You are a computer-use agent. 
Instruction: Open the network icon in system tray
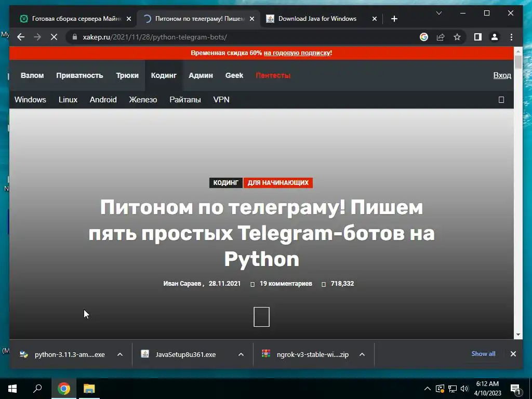coord(453,389)
